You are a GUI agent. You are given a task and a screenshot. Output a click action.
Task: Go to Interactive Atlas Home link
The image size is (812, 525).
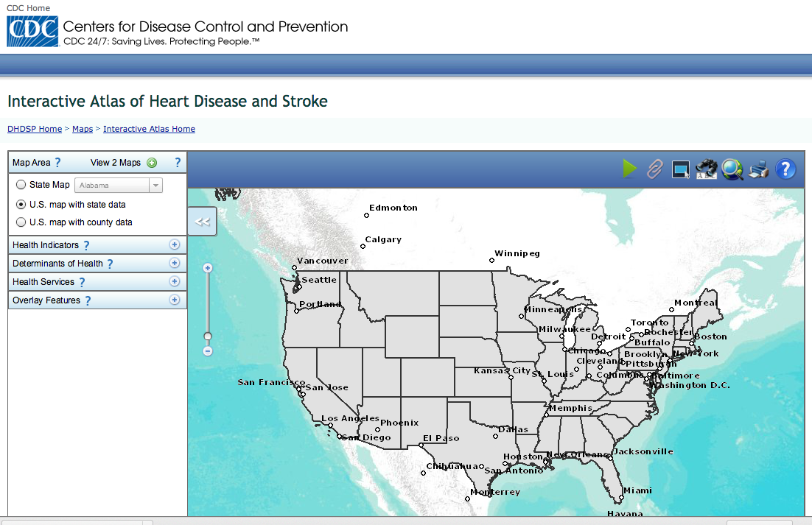coord(149,129)
